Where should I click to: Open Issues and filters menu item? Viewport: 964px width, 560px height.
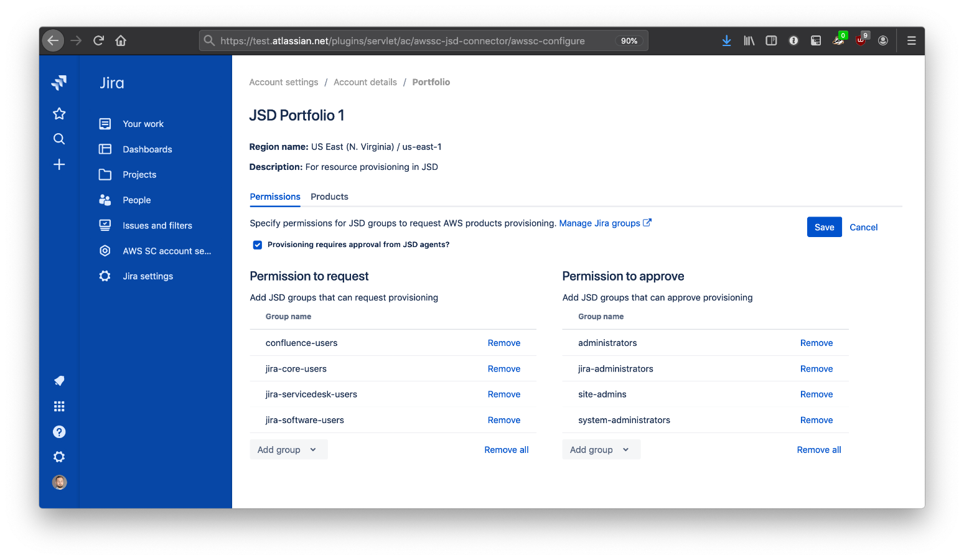(157, 226)
